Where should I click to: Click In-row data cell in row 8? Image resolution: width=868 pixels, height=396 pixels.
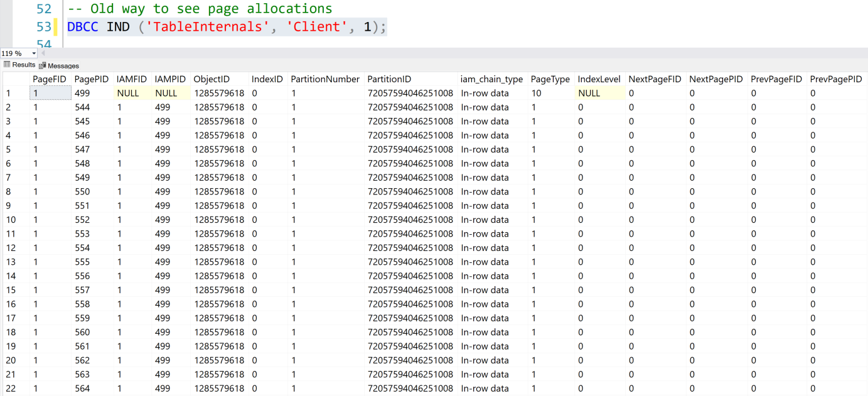tap(491, 191)
